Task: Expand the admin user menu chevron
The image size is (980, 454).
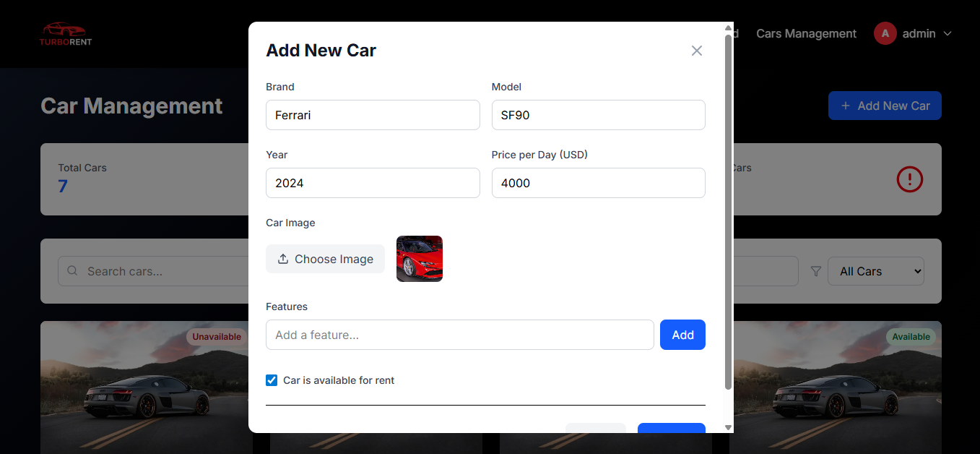Action: 948,34
